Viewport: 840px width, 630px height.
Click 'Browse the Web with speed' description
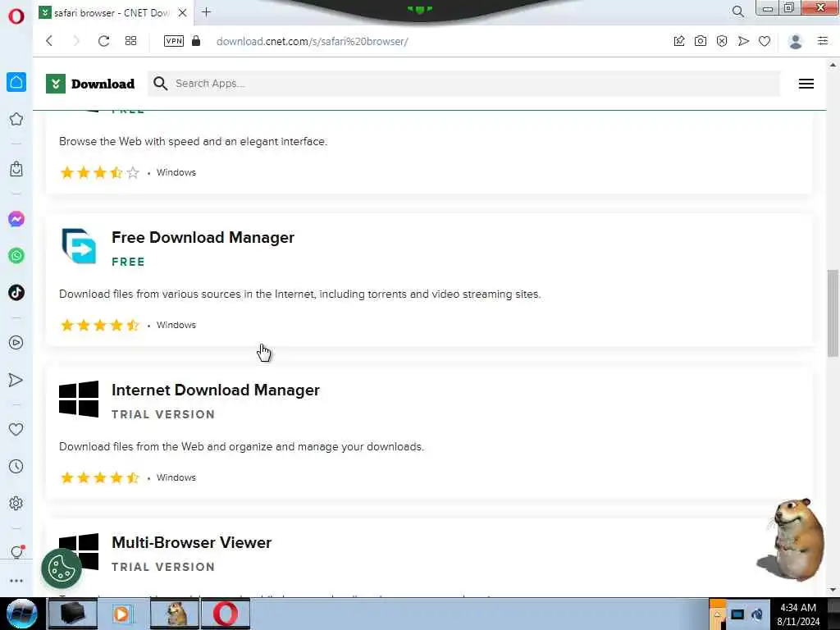(193, 141)
